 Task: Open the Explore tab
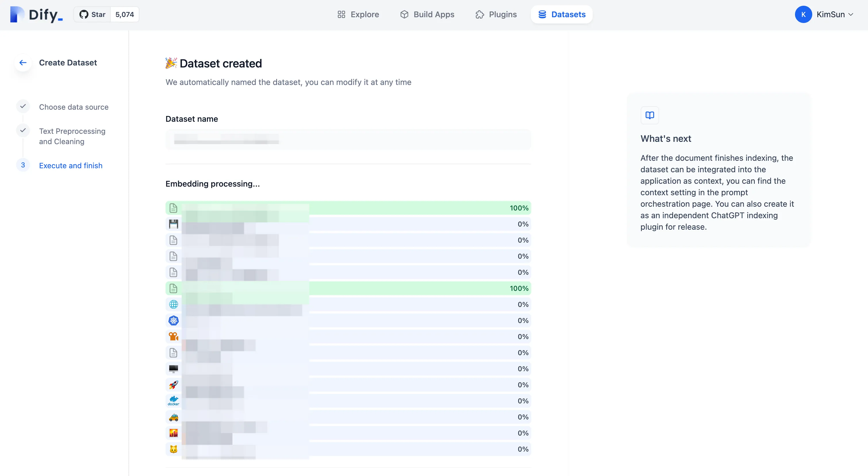pyautogui.click(x=358, y=14)
